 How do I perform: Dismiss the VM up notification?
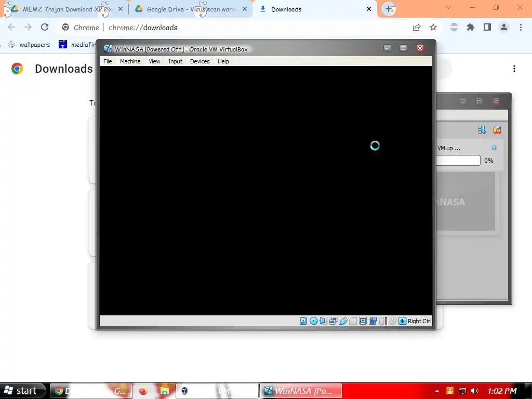[494, 148]
